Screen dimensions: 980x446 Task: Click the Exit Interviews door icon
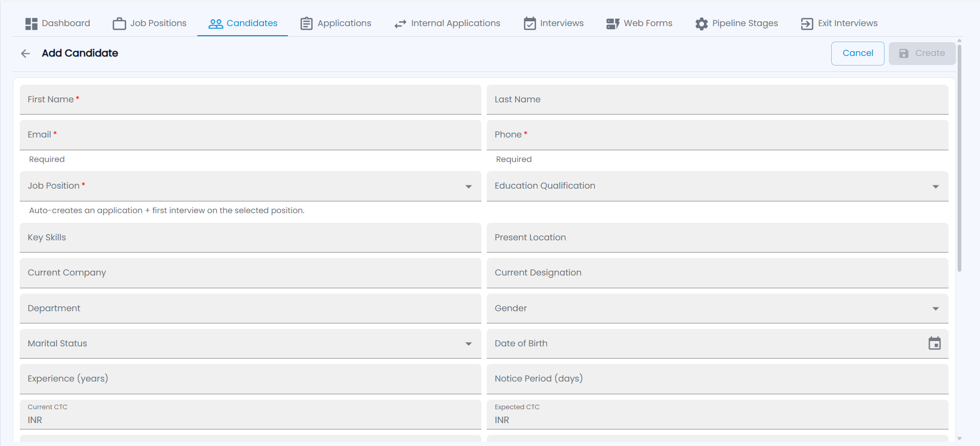pos(807,23)
